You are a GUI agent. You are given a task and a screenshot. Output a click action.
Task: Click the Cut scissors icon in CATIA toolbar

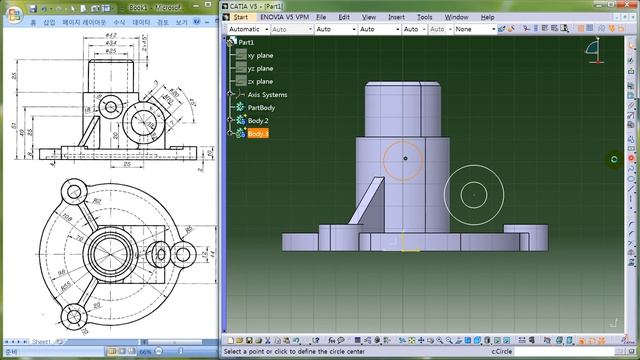tap(268, 340)
